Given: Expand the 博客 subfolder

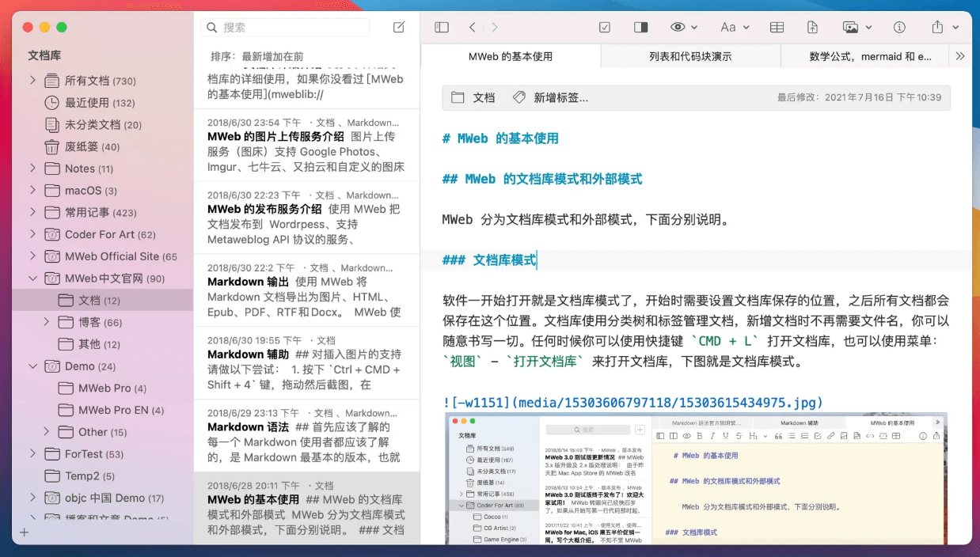Looking at the screenshot, I should tap(47, 322).
